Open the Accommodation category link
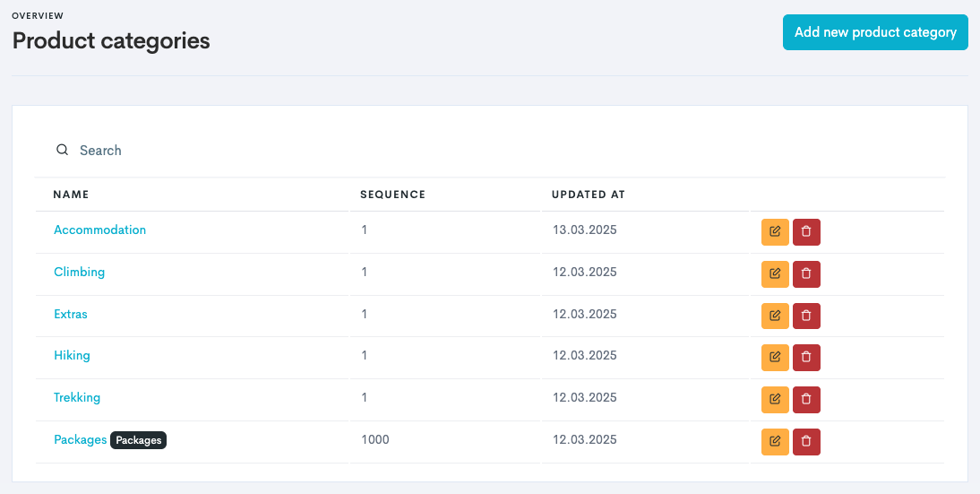Image resolution: width=980 pixels, height=494 pixels. point(99,230)
